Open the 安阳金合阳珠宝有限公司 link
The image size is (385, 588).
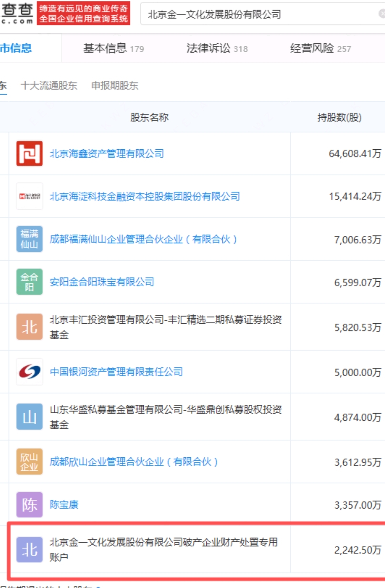point(102,282)
